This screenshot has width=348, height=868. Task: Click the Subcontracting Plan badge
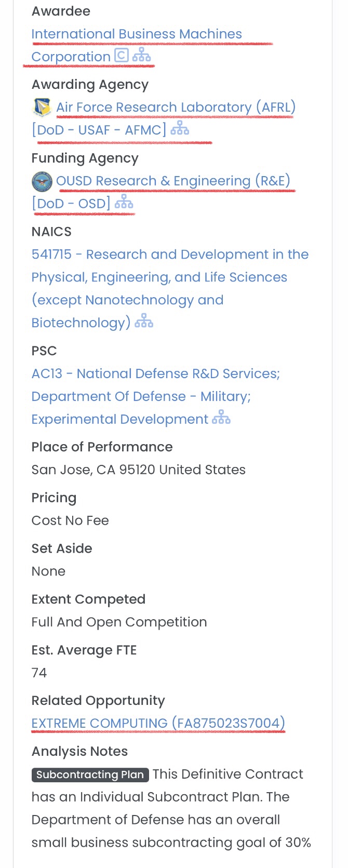point(90,775)
